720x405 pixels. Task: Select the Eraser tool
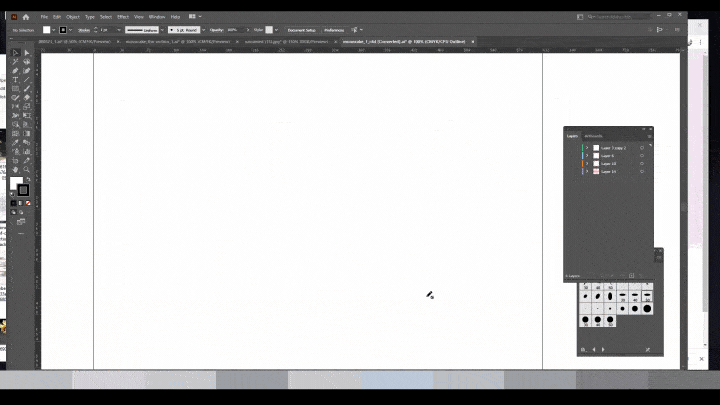point(27,97)
